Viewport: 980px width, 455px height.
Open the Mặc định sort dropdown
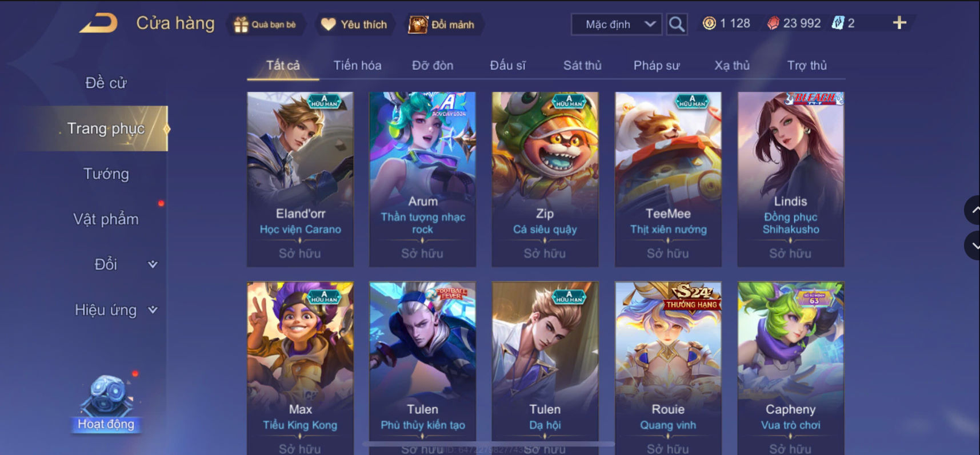617,25
